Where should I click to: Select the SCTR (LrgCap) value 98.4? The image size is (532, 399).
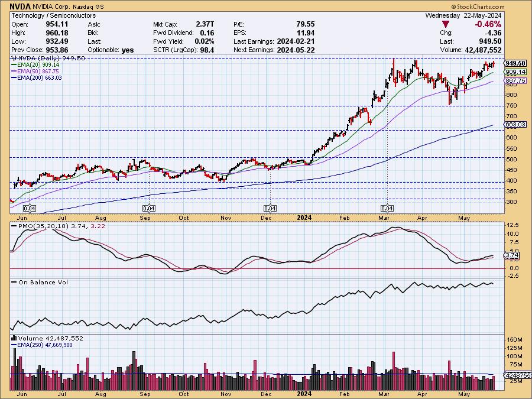tap(207, 50)
